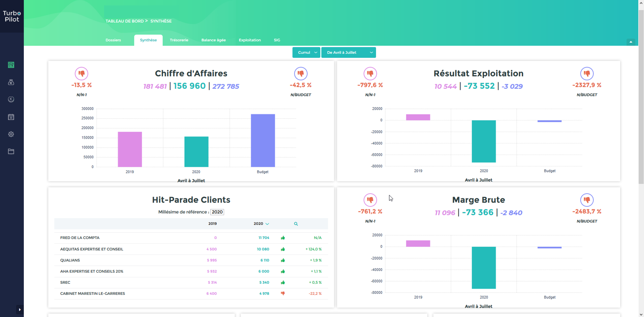Open the De Avril à Juillet period dropdown

pos(348,53)
